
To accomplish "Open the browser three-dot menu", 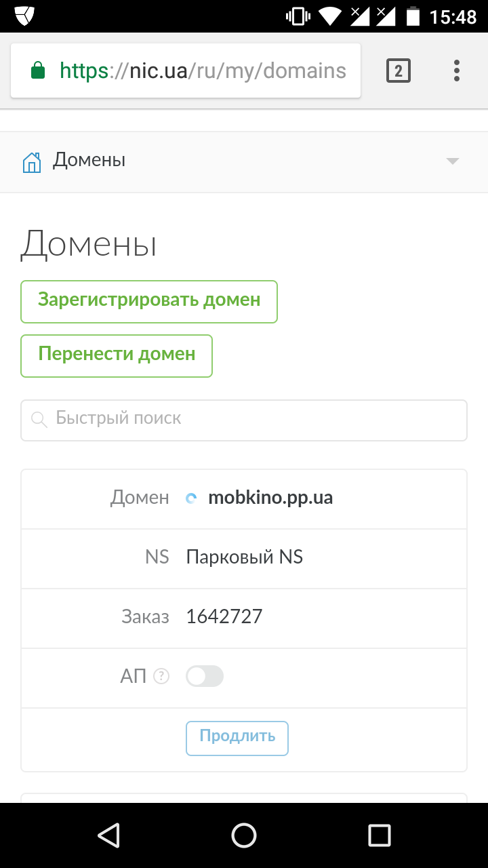I will pyautogui.click(x=457, y=71).
